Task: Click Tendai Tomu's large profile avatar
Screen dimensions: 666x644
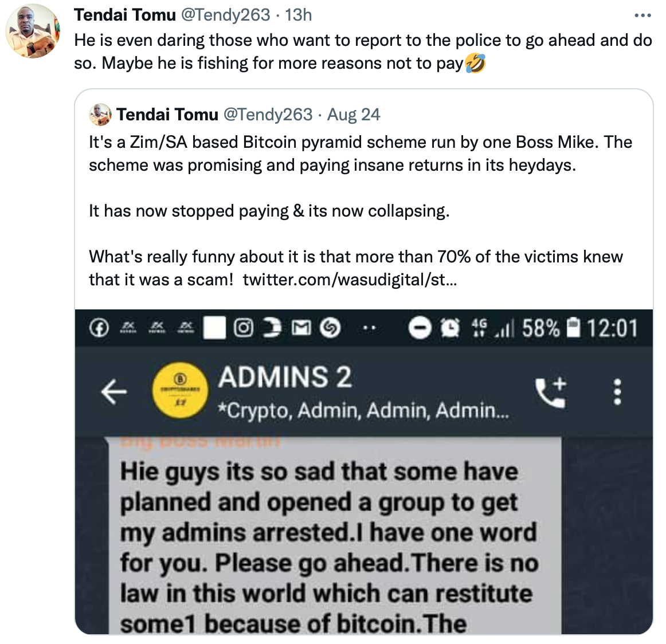Action: coord(33,30)
